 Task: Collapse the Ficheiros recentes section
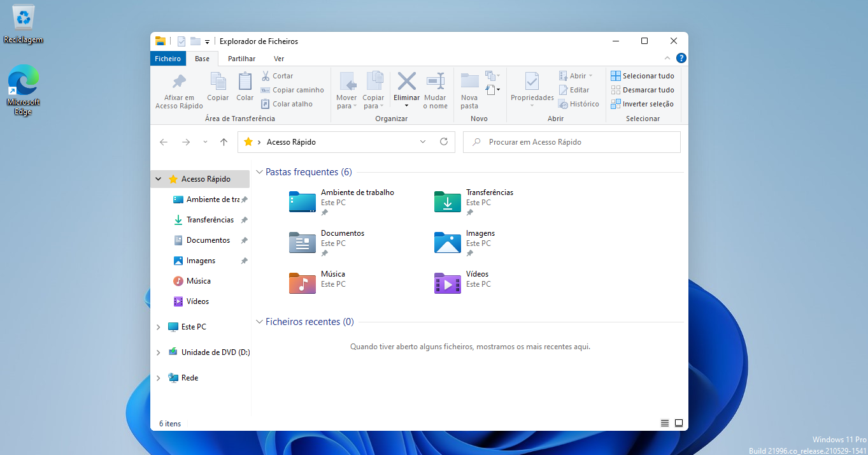259,322
